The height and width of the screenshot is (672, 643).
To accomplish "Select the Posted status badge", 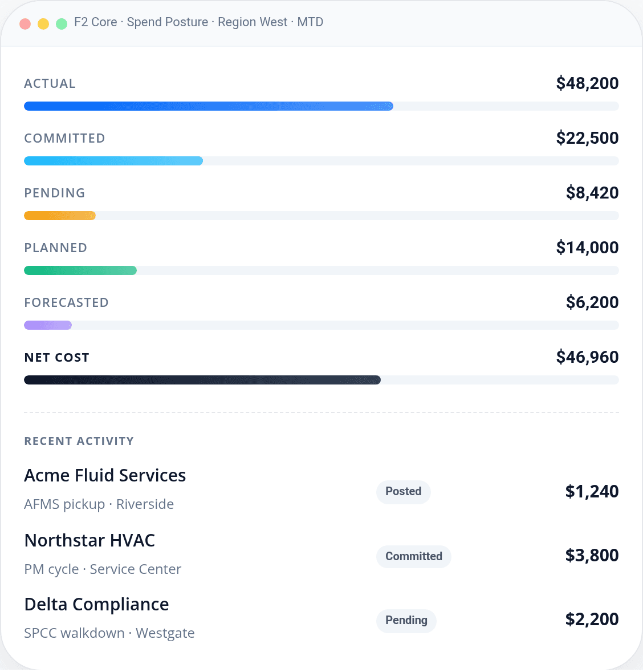I will 403,492.
